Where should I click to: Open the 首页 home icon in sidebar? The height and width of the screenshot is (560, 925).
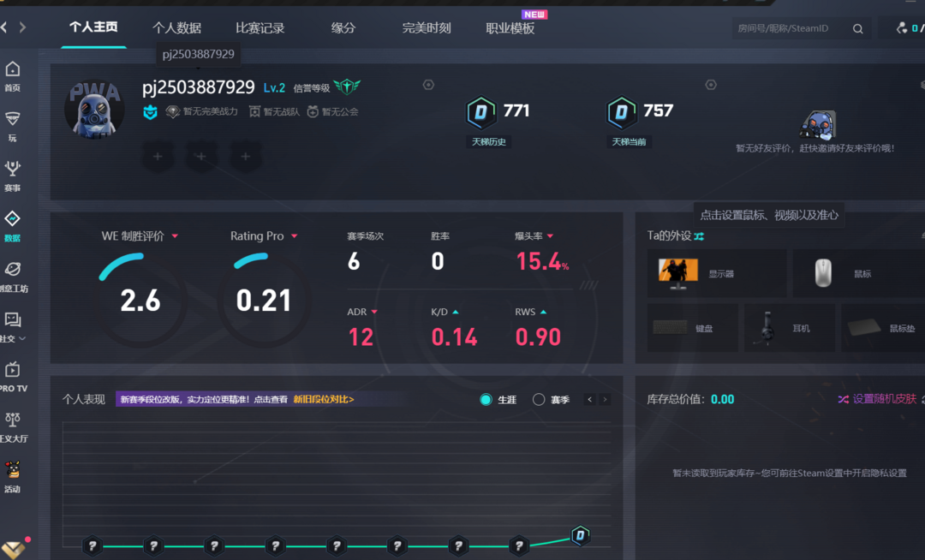[x=12, y=70]
